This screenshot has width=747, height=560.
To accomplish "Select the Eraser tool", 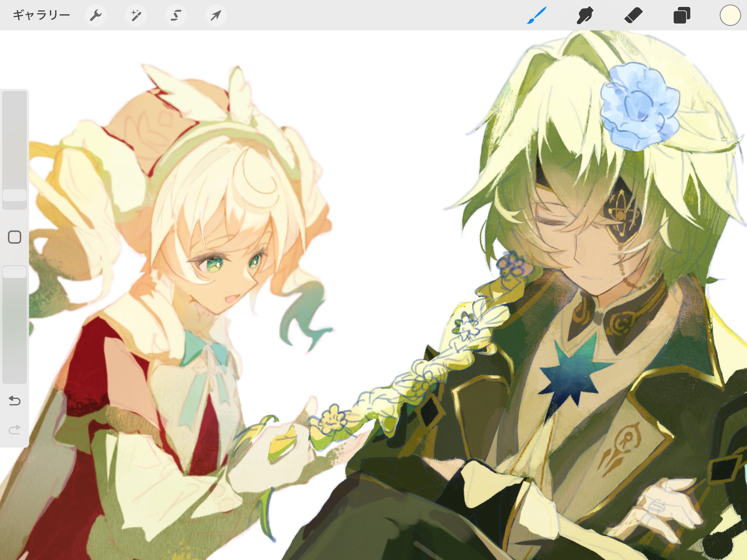I will click(633, 15).
